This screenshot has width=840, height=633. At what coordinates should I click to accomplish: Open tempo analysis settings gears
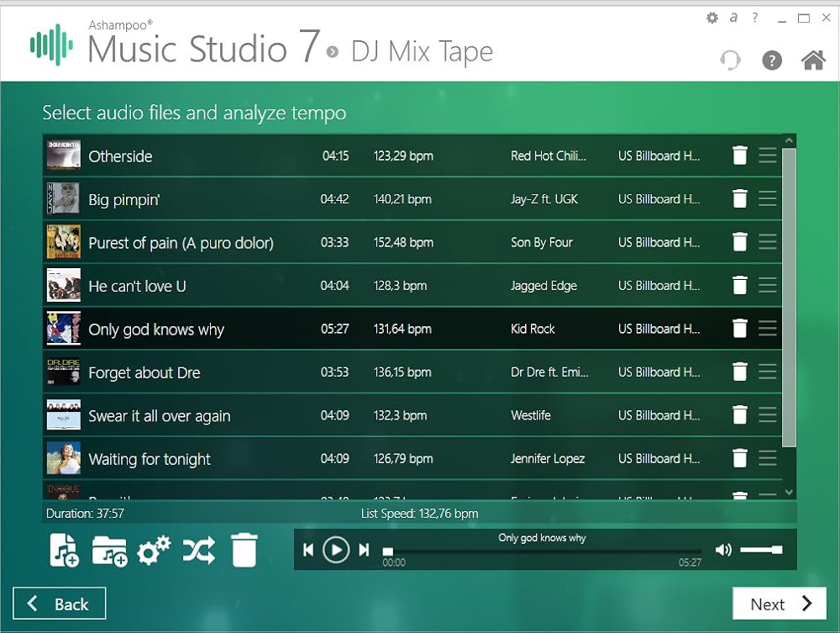154,551
